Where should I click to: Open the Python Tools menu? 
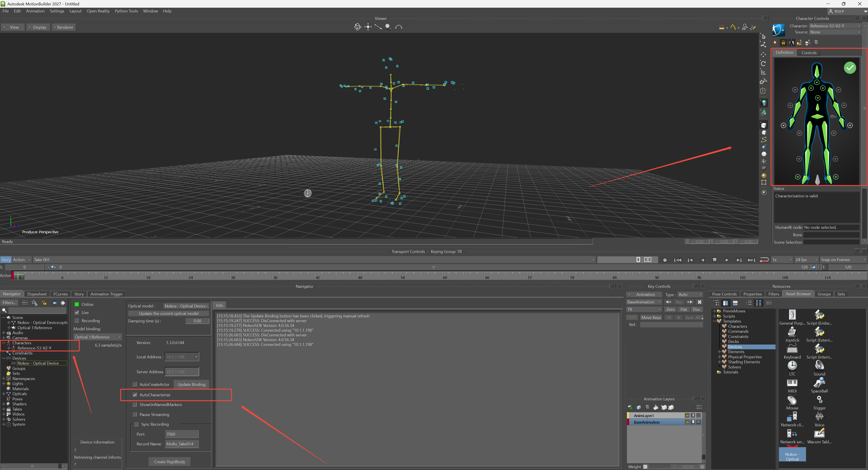coord(126,11)
